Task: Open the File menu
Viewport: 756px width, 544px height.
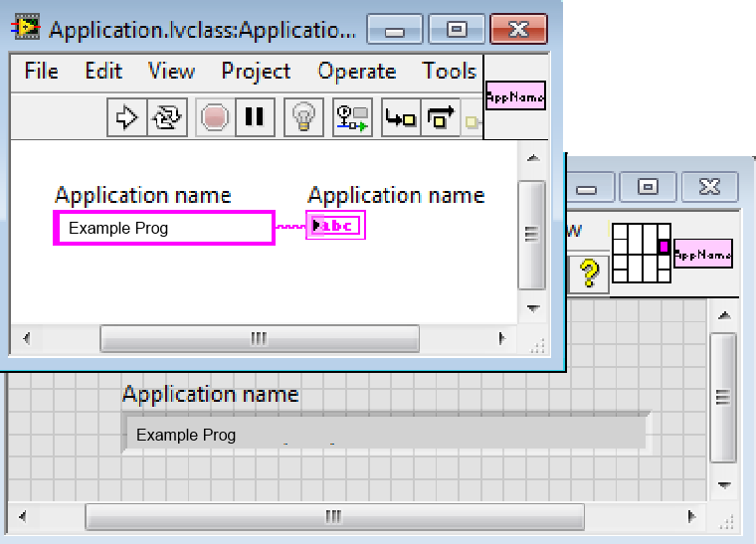Action: pyautogui.click(x=41, y=71)
